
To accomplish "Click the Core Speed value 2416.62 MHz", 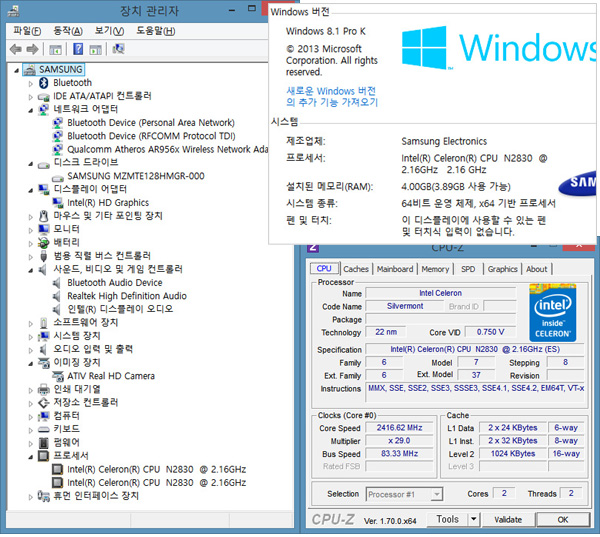I will [x=399, y=428].
